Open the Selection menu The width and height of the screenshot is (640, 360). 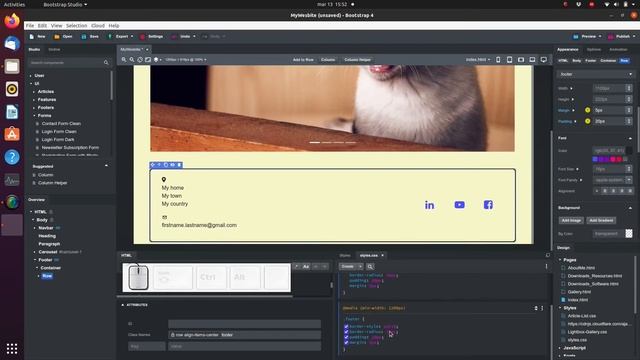[77, 26]
